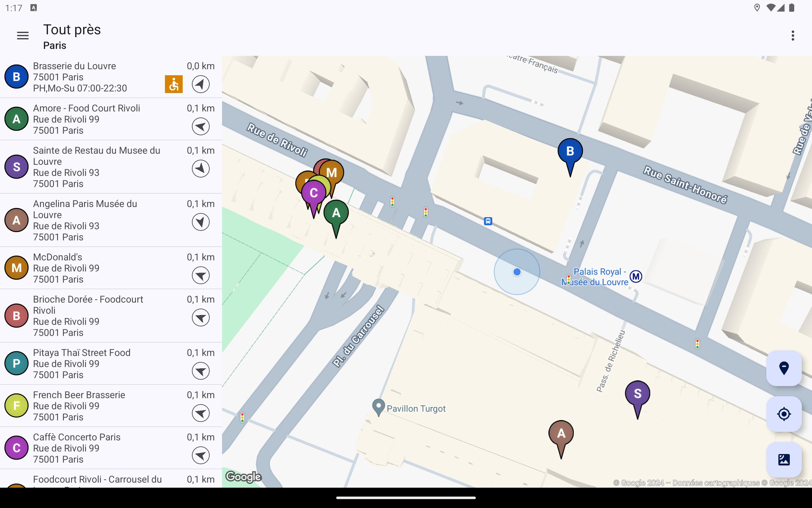Click purple S avatar for Sainte de Restau
812x508 pixels.
16,167
